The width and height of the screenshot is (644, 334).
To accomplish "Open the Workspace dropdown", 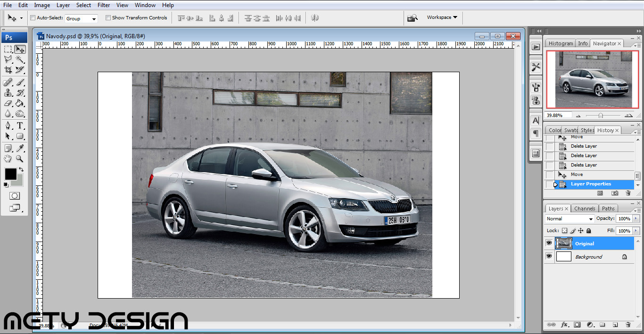I will point(442,17).
